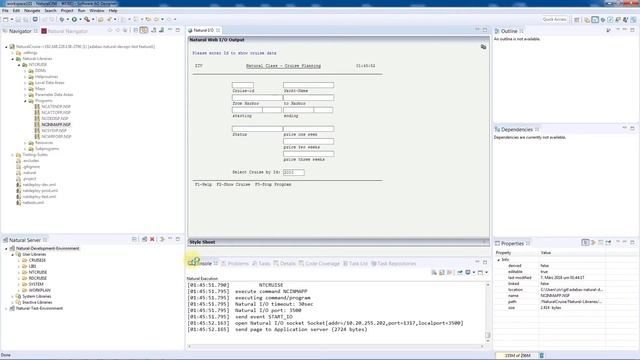Select the WORKPLAN library in Natural Server
640x360 pixels.
tap(40, 290)
